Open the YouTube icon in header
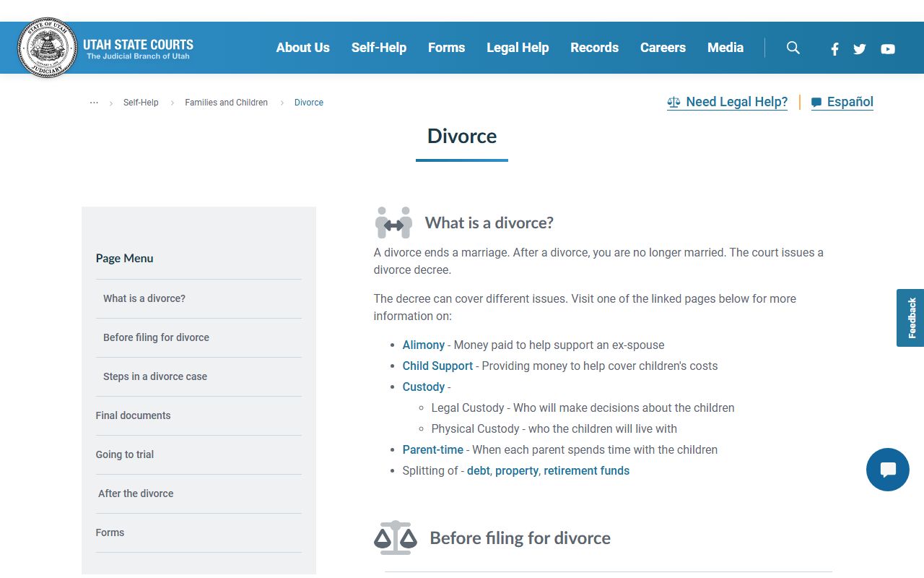Viewport: 924px width, 578px height. point(888,49)
